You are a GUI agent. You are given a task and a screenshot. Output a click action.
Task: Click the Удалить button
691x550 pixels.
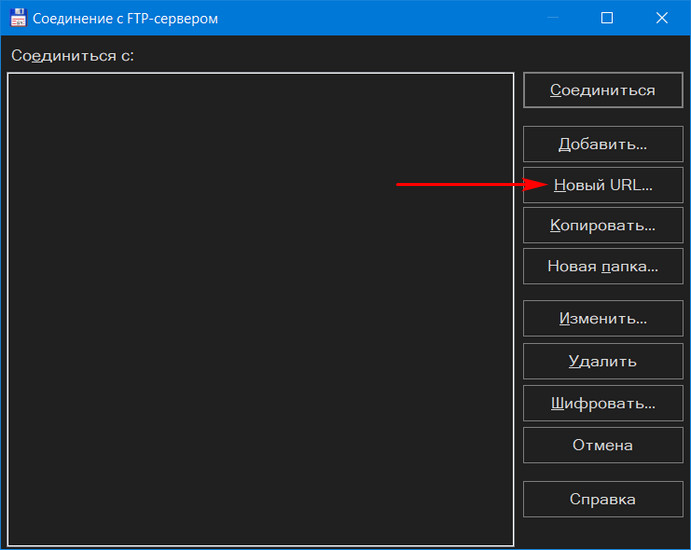[603, 361]
